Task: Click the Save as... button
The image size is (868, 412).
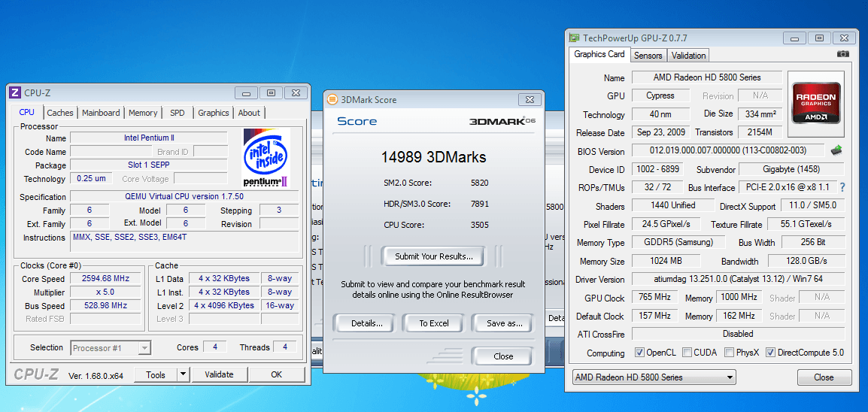Action: [x=502, y=323]
